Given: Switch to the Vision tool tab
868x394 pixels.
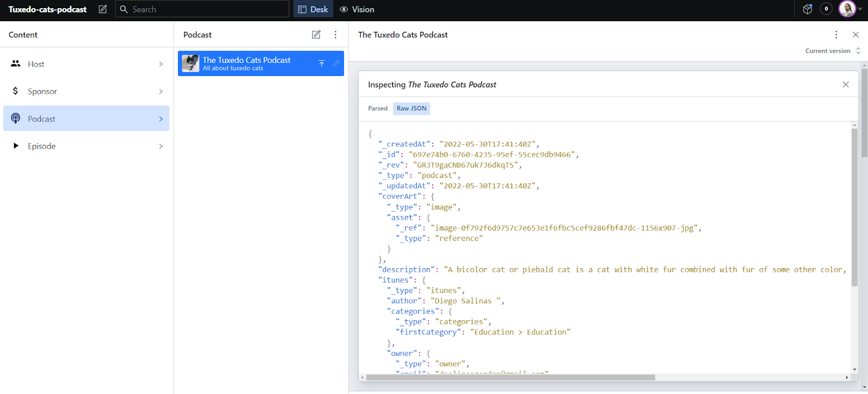Looking at the screenshot, I should coord(357,9).
